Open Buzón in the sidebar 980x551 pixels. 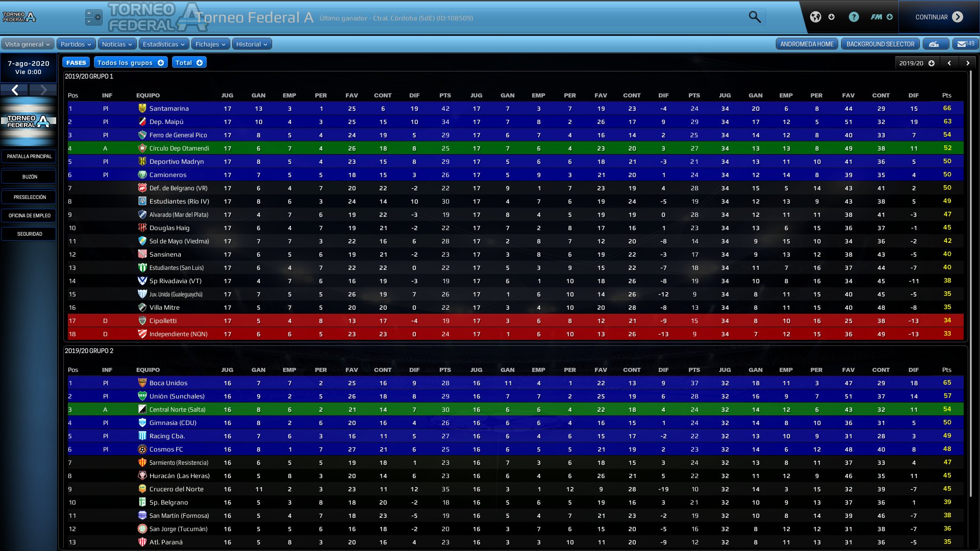tap(29, 177)
